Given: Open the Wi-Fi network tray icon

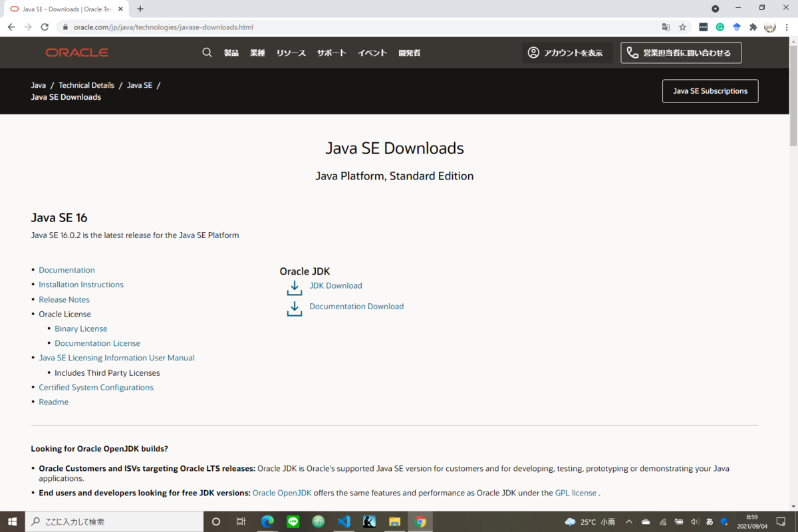Looking at the screenshot, I should click(x=662, y=522).
